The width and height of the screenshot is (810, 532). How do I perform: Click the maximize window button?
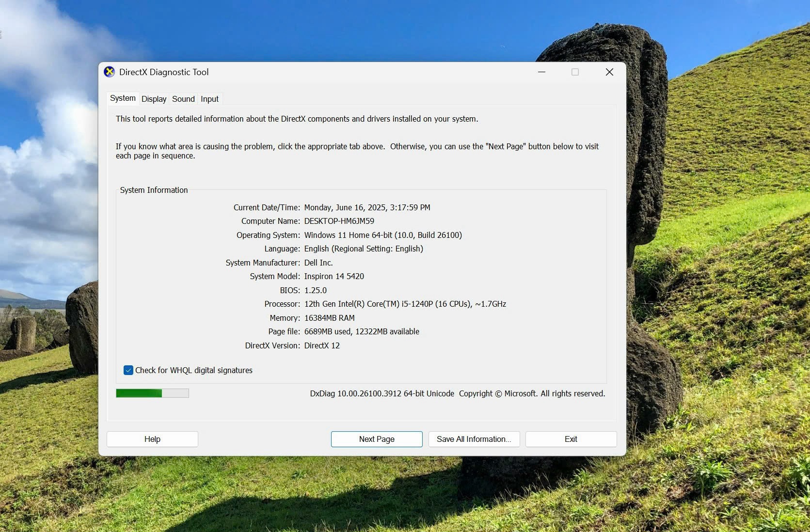(575, 72)
